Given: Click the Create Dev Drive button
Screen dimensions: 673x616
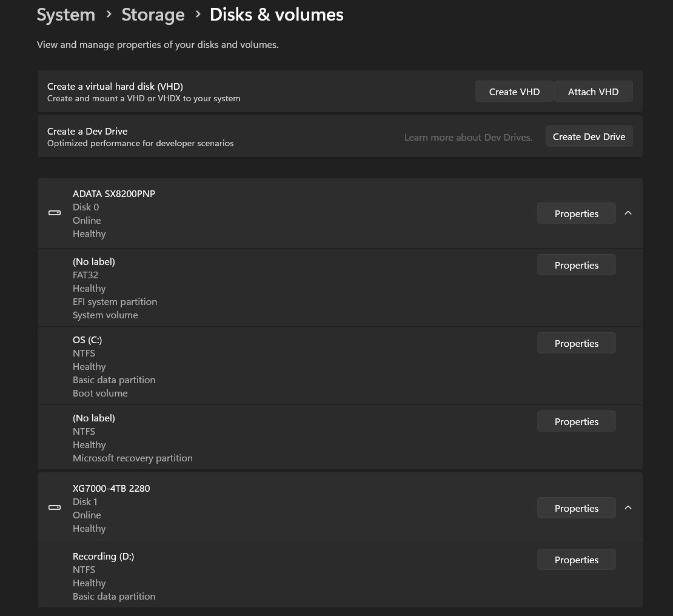Looking at the screenshot, I should (589, 136).
